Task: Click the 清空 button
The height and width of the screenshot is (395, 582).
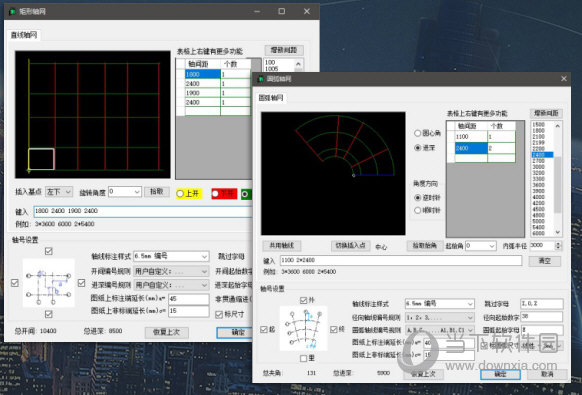Action: [545, 261]
